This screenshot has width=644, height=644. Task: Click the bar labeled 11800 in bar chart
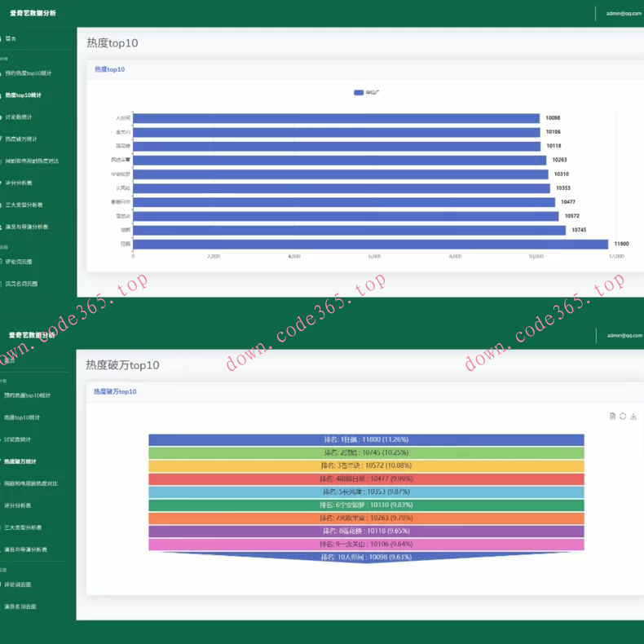370,244
